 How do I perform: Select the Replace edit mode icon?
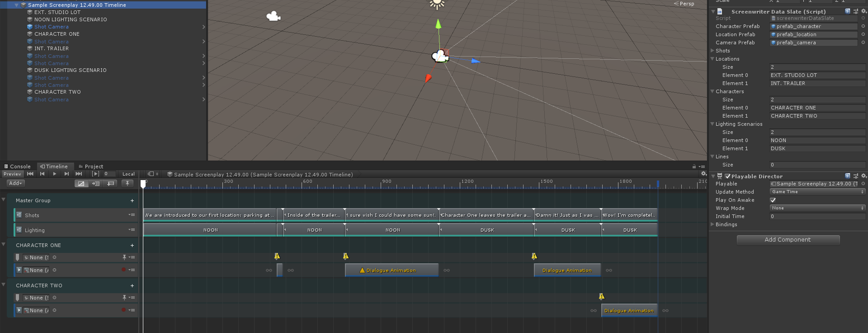coord(110,183)
